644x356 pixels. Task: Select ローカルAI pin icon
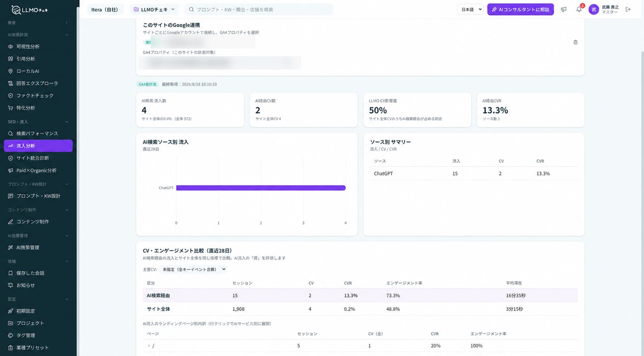11,71
